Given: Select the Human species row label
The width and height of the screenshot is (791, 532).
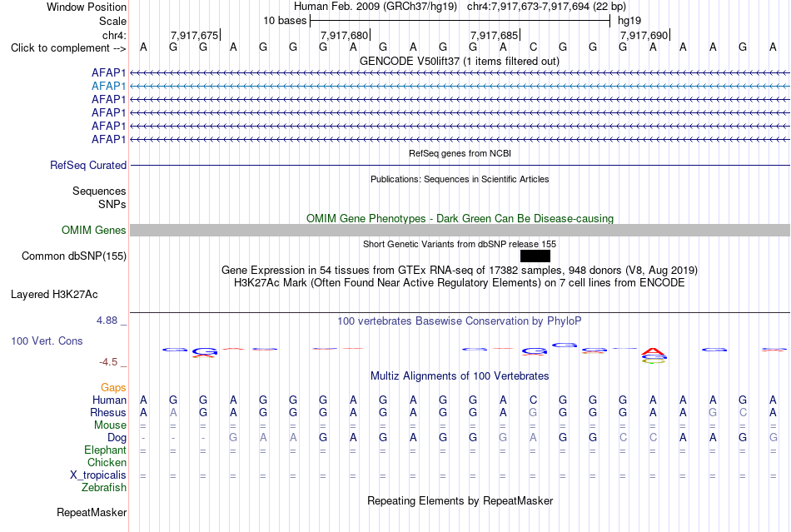Looking at the screenshot, I should point(109,400).
